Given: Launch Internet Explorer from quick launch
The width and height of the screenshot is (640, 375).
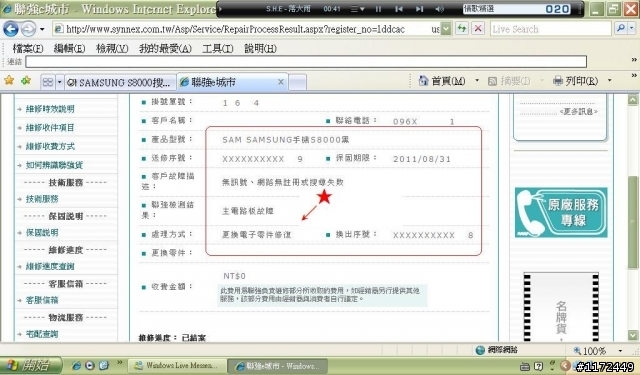Looking at the screenshot, I should click(76, 365).
